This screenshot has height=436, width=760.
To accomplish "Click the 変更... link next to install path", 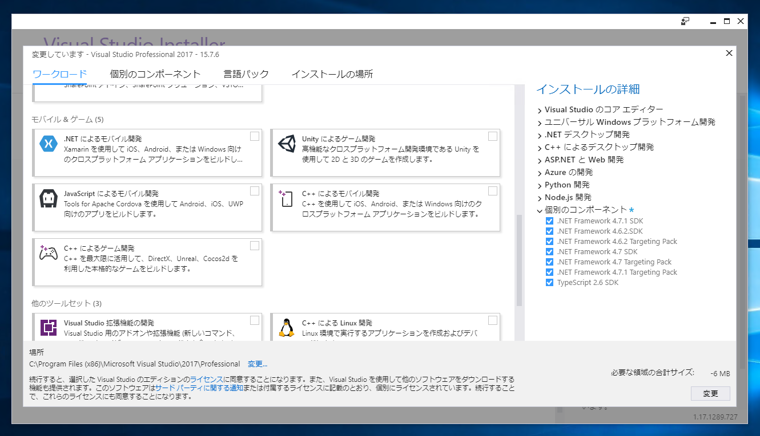I will [x=257, y=364].
